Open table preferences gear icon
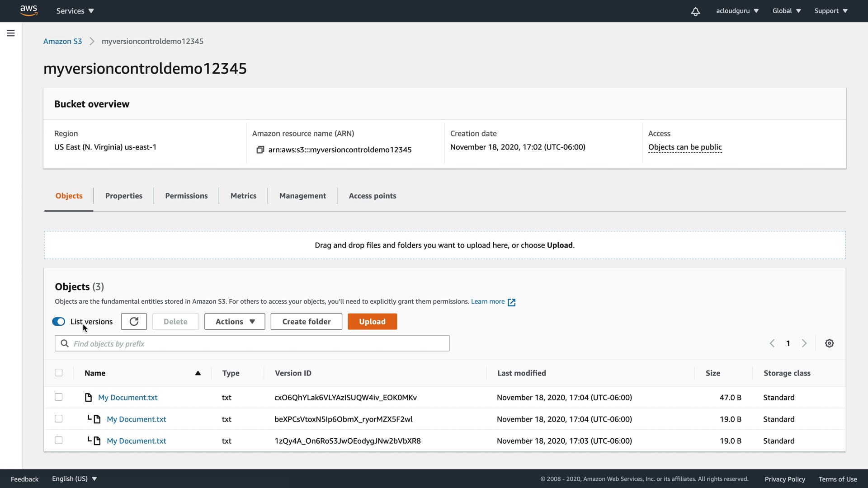Screen dimensions: 868x488 [829, 343]
